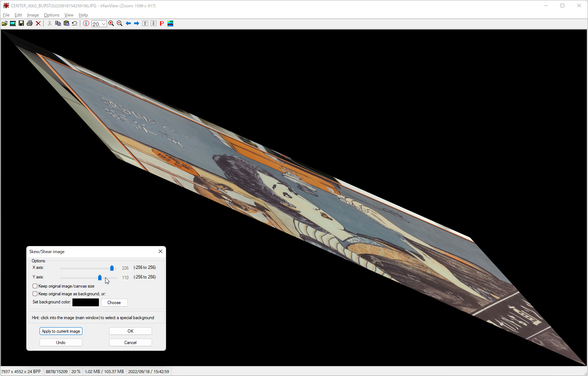Open the View menu
Image resolution: width=588 pixels, height=376 pixels.
pyautogui.click(x=69, y=15)
